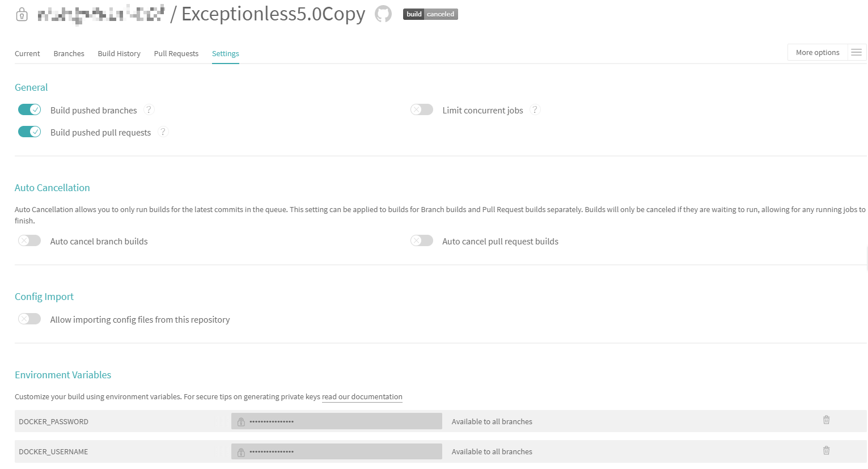Open the read our documentation link

[362, 396]
